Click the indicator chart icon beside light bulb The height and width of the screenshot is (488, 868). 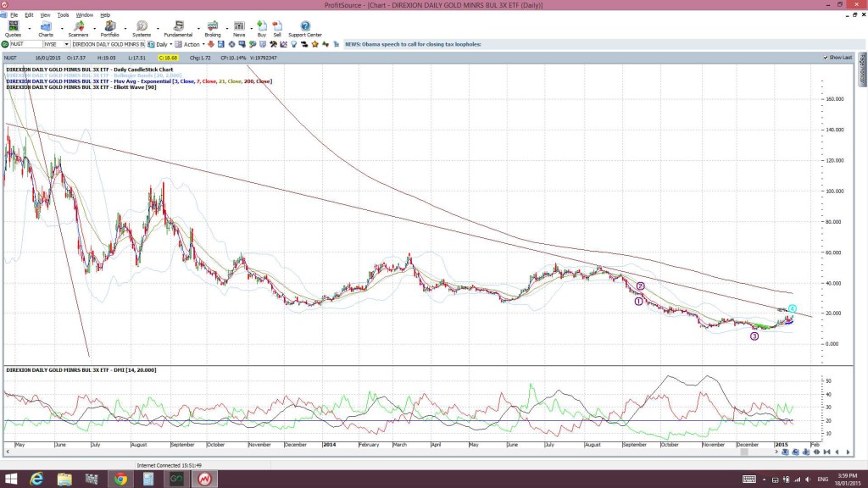click(x=283, y=44)
